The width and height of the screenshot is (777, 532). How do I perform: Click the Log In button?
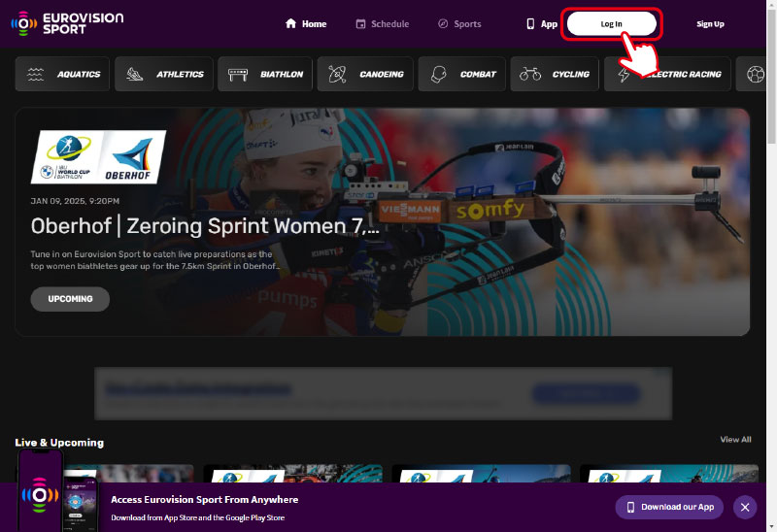point(611,23)
